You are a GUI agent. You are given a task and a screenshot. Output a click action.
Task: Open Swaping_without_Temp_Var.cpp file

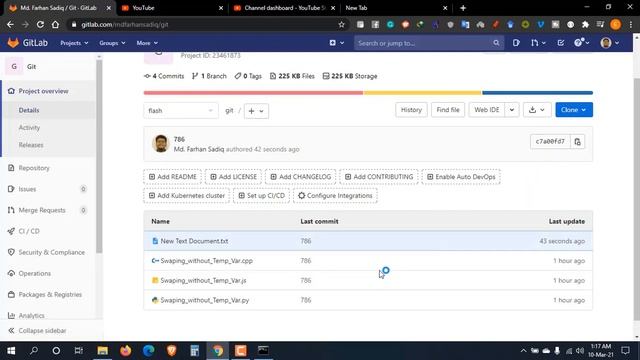[207, 261]
